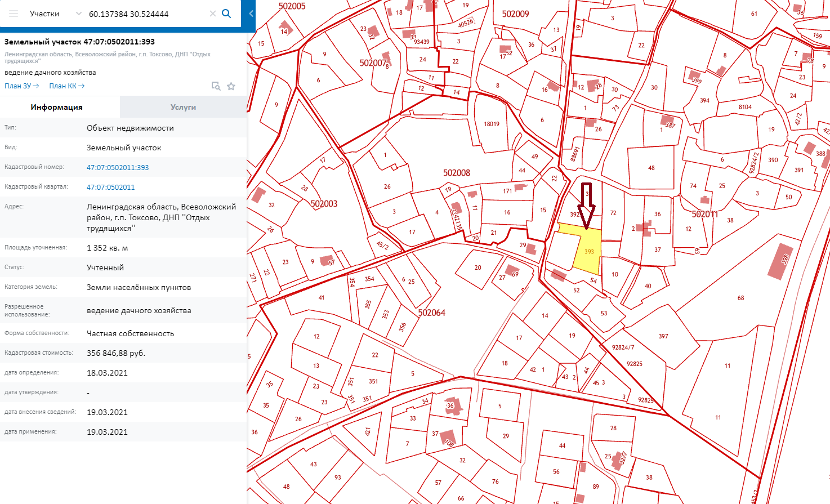This screenshot has width=830, height=504.
Task: Click the cadastral cost 356 846,88 руб.
Action: pos(116,353)
